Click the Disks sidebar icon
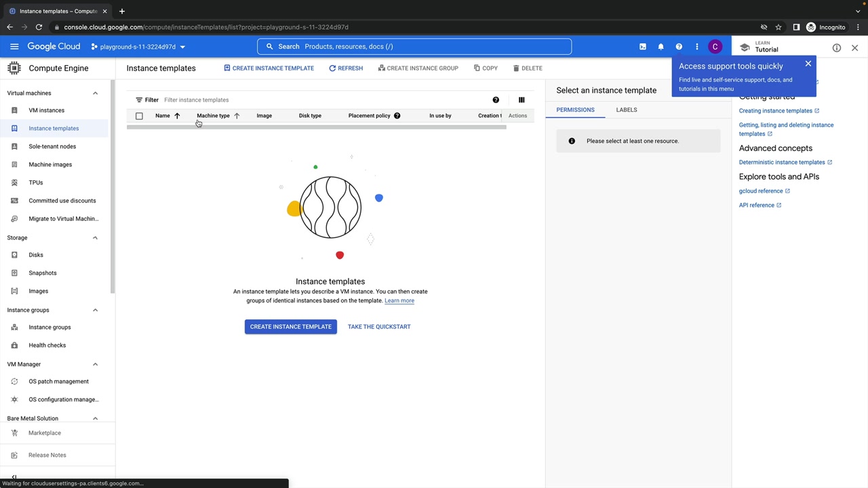The height and width of the screenshot is (488, 868). pyautogui.click(x=14, y=255)
